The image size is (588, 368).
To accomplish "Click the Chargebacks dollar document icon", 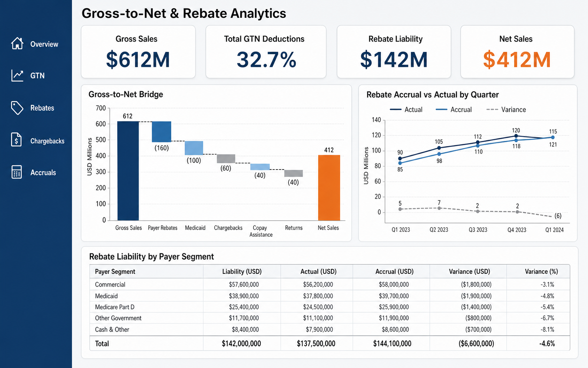I will coord(16,139).
